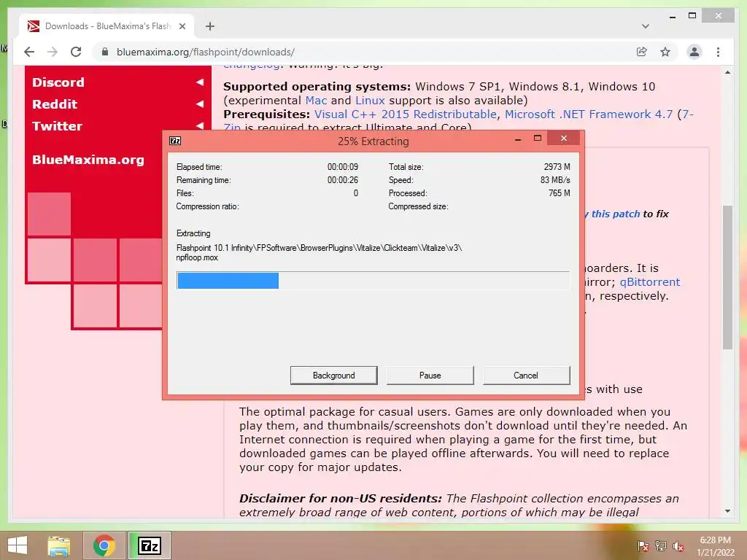Maximize the 7-Zip extracting dialog
The width and height of the screenshot is (747, 560).
538,139
